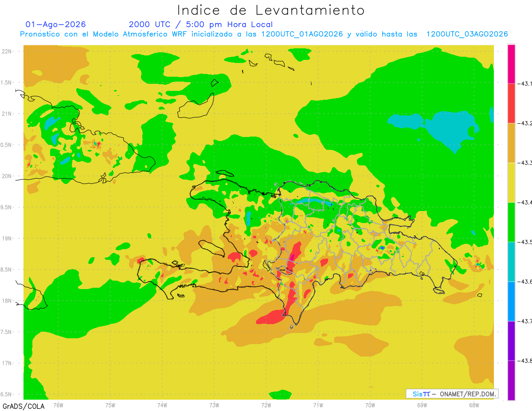Click the date '01-Ago-2026'
This screenshot has width=532, height=411.
56,24
